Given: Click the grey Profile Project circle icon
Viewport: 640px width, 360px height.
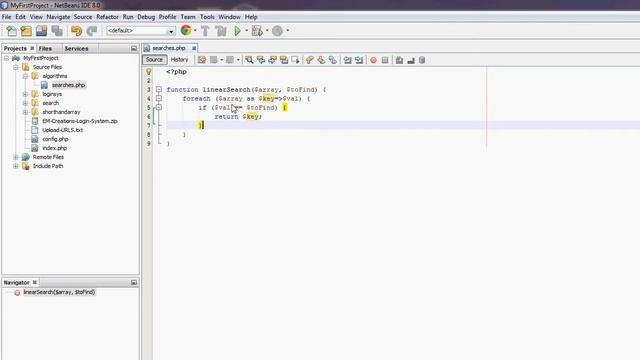Looking at the screenshot, I should [277, 31].
